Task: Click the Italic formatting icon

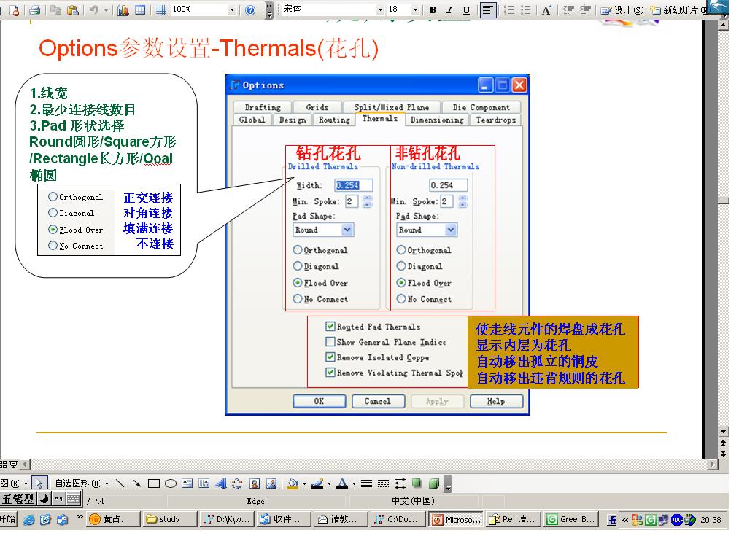Action: tap(449, 10)
